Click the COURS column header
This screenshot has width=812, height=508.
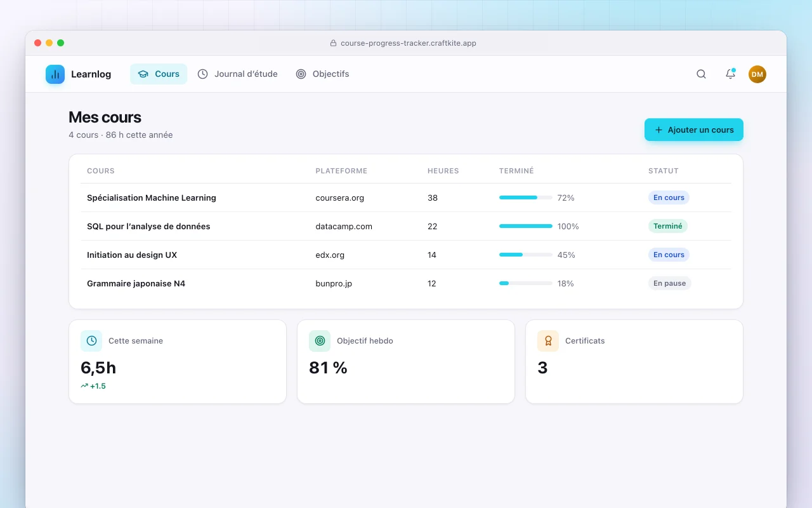(x=101, y=171)
